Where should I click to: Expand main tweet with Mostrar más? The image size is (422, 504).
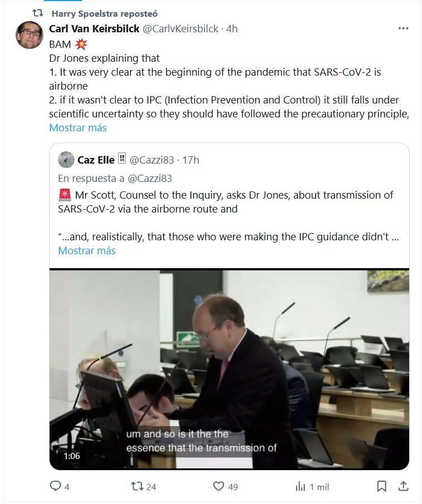78,127
